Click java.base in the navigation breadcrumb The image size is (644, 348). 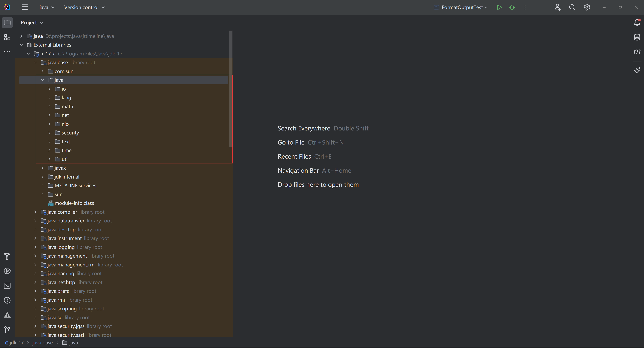[42, 343]
